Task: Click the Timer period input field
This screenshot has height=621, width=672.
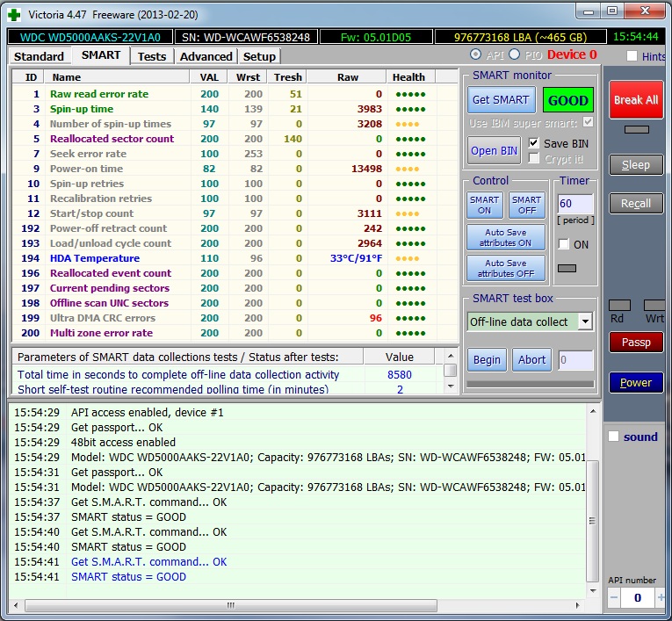Action: click(x=575, y=204)
